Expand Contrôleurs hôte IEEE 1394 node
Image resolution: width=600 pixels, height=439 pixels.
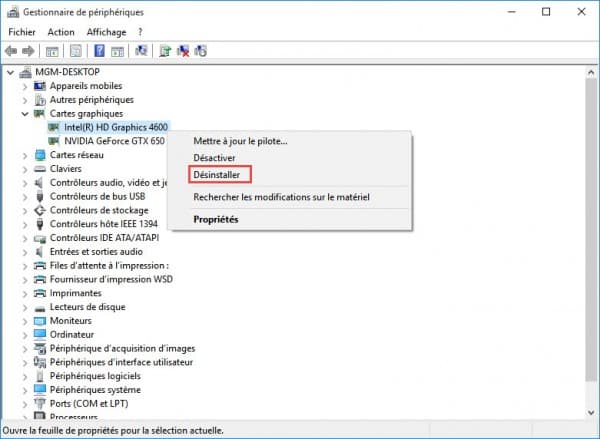(25, 225)
